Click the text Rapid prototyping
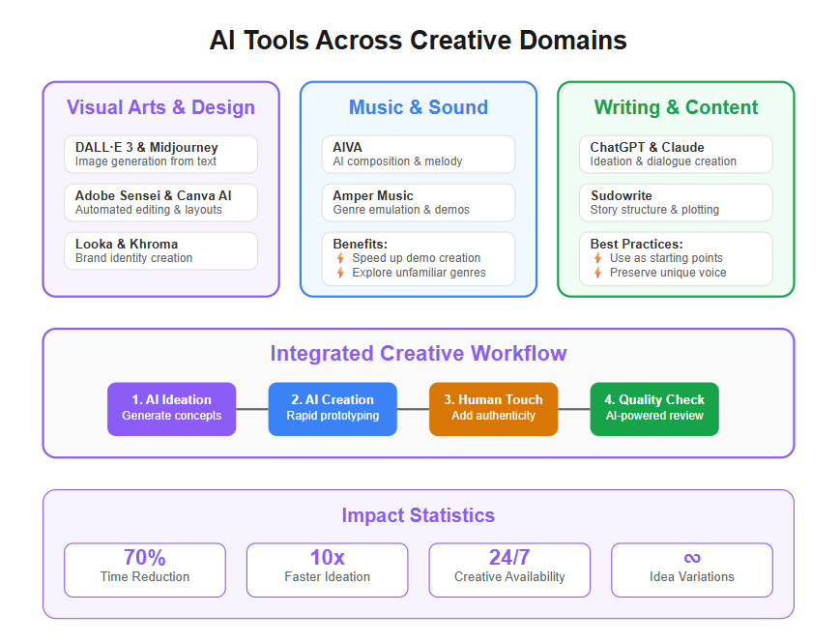The width and height of the screenshot is (840, 642). [x=333, y=416]
